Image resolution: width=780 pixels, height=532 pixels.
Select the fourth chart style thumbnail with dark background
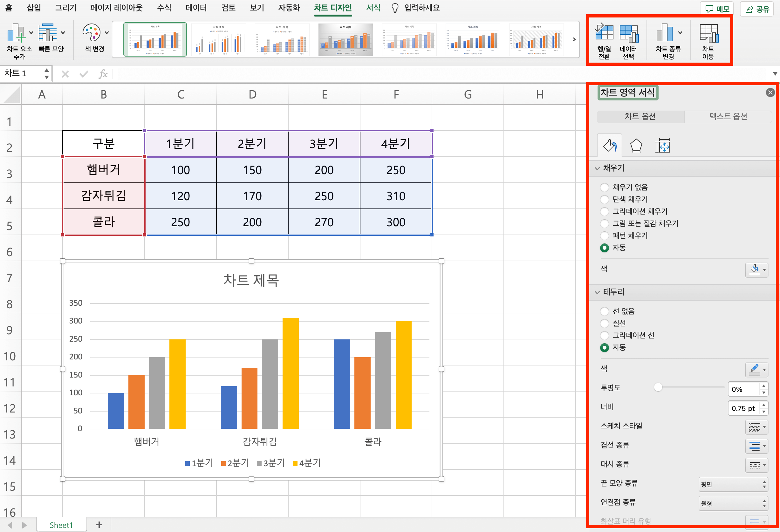(x=346, y=39)
